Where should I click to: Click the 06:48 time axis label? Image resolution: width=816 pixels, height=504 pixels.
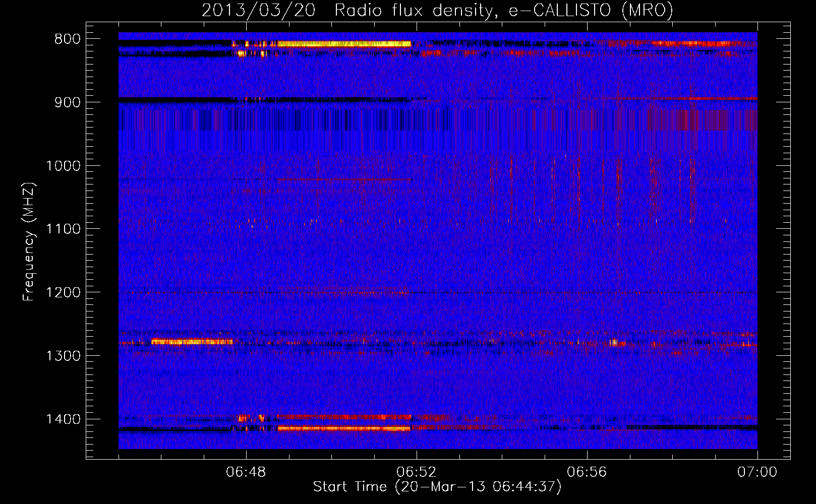246,472
